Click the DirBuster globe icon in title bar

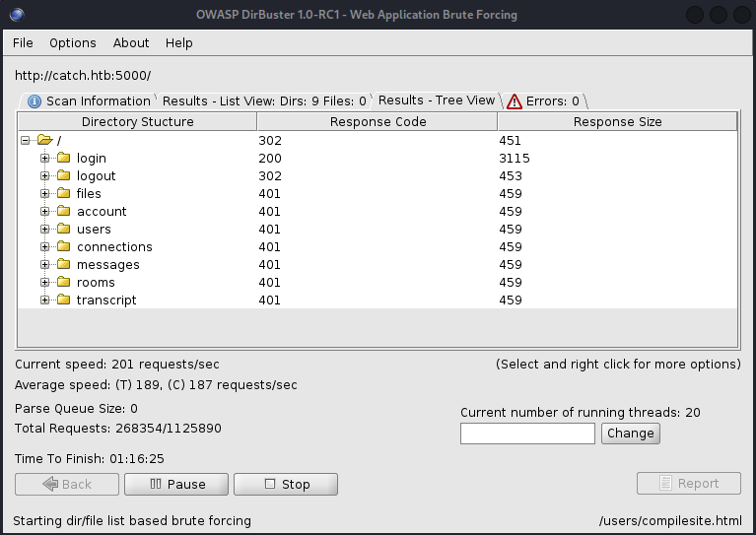pyautogui.click(x=17, y=15)
